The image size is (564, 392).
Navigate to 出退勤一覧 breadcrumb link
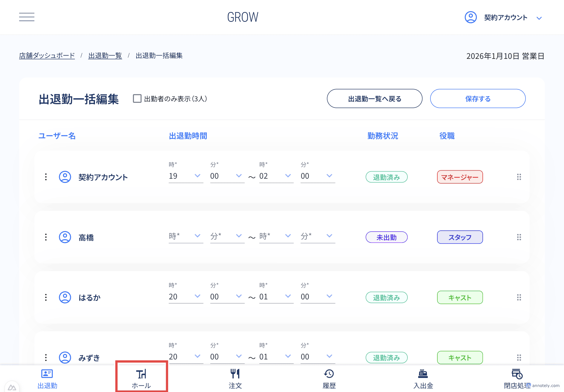[105, 56]
